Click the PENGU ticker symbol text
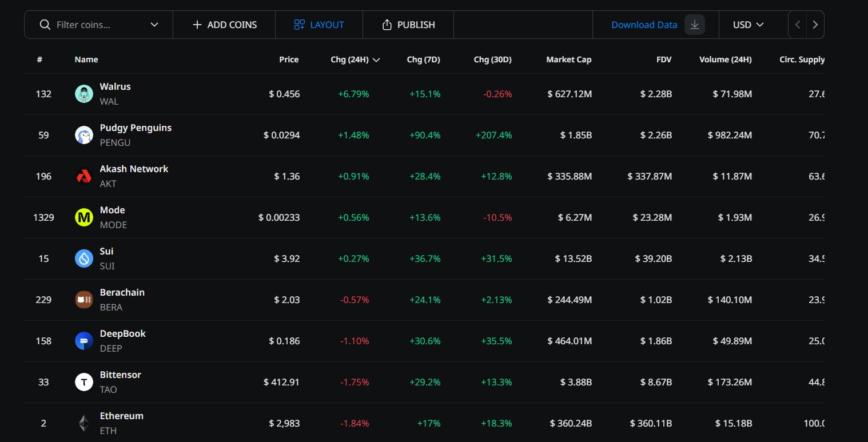This screenshot has height=442, width=868. pyautogui.click(x=116, y=142)
